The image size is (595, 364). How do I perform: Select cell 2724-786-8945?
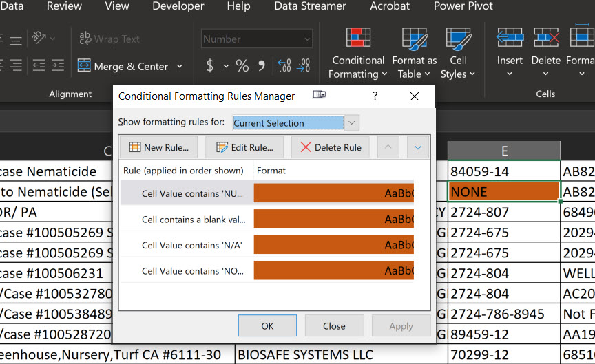tap(504, 314)
